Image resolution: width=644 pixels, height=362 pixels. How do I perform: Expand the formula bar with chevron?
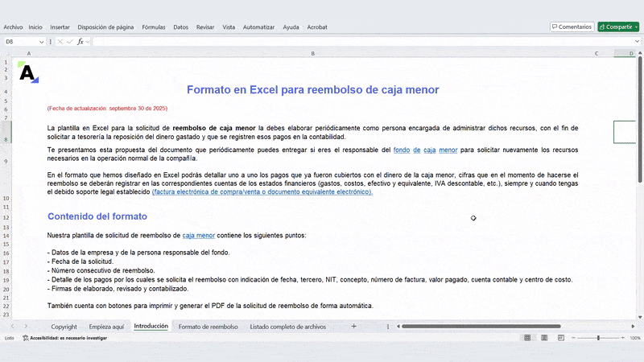[638, 41]
